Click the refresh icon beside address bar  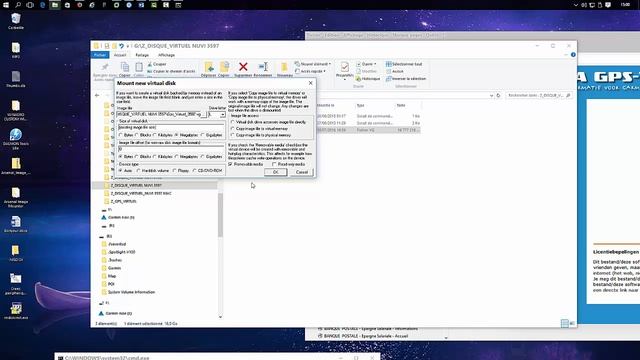point(498,96)
